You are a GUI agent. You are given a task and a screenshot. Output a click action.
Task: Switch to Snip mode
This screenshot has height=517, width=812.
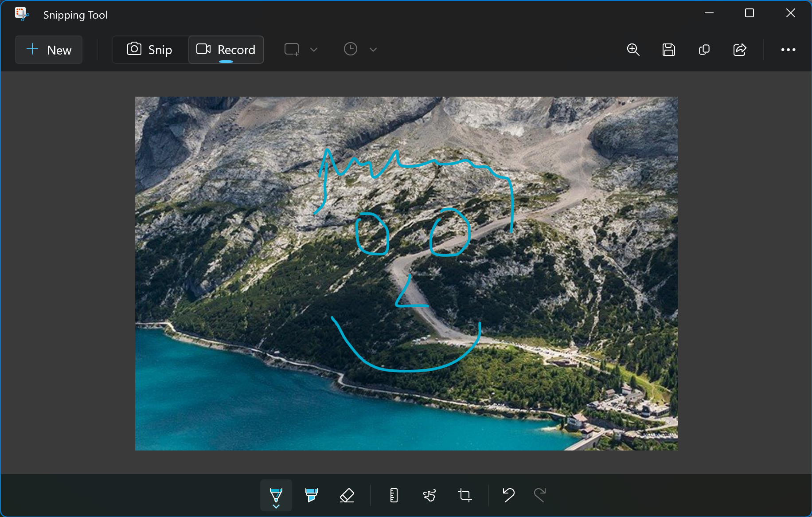150,50
